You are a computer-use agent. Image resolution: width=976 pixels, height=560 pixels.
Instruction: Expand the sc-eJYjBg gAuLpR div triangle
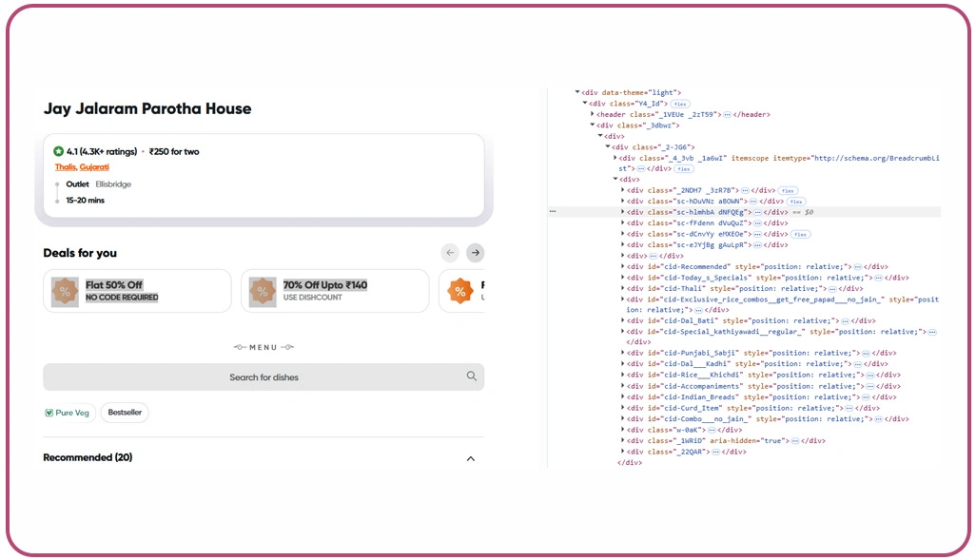[x=622, y=244]
